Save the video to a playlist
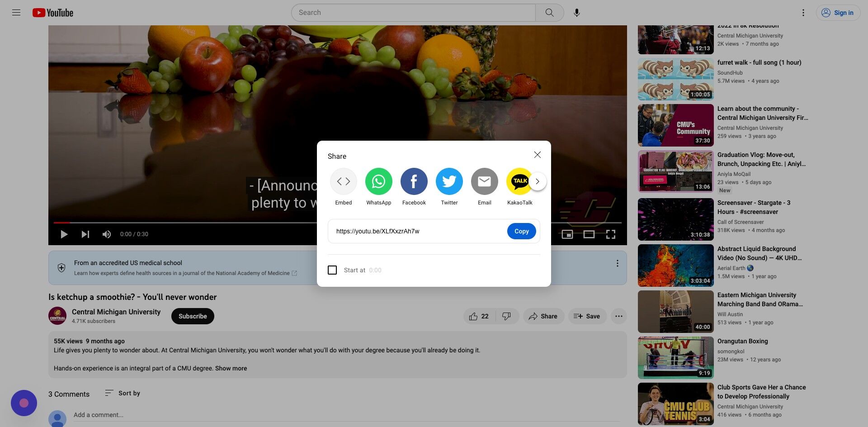The height and width of the screenshot is (427, 868). click(x=587, y=316)
